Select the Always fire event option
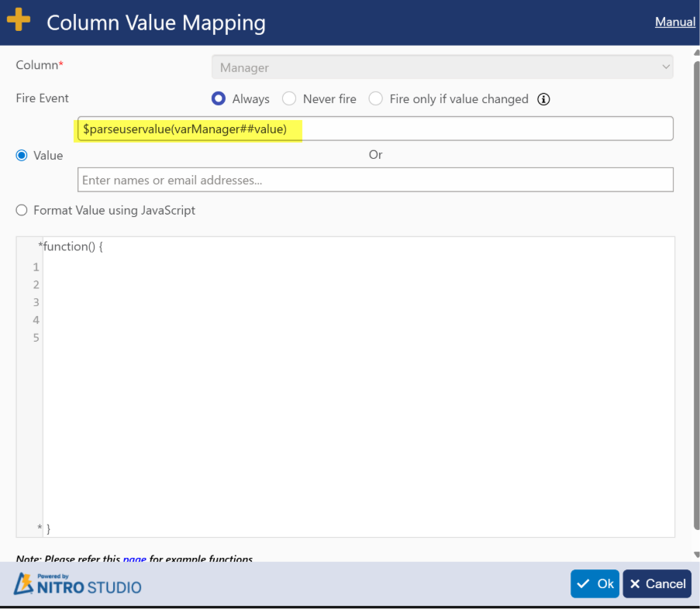 219,99
